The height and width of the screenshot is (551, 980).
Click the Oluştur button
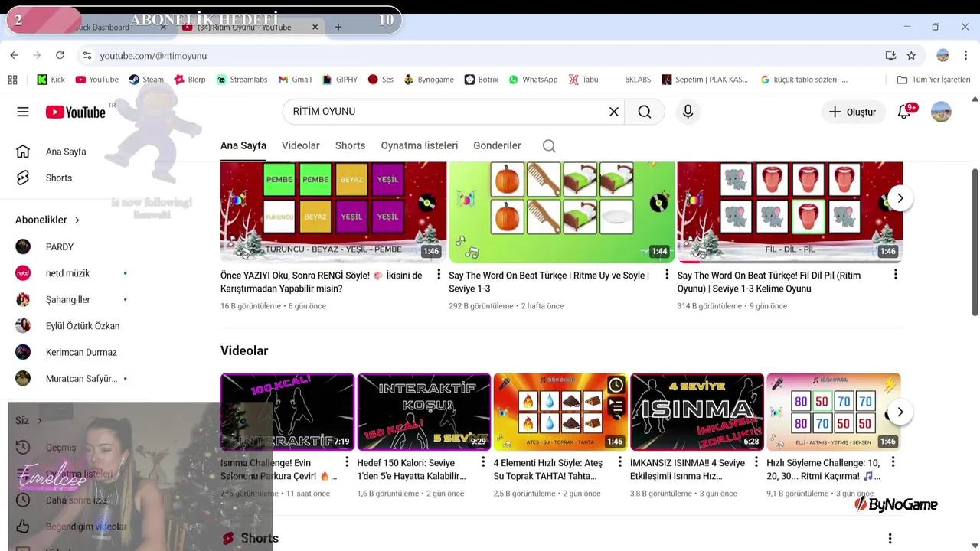[854, 112]
